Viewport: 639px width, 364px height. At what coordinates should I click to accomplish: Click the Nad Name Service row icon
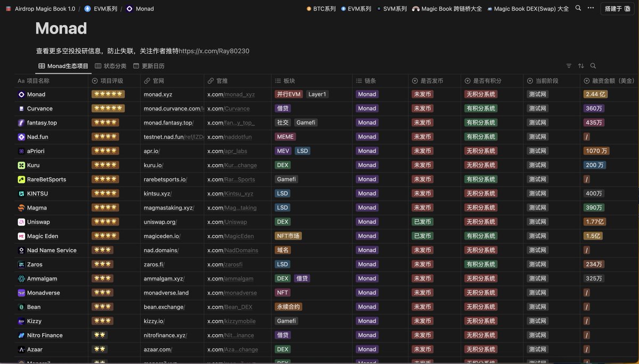click(21, 250)
